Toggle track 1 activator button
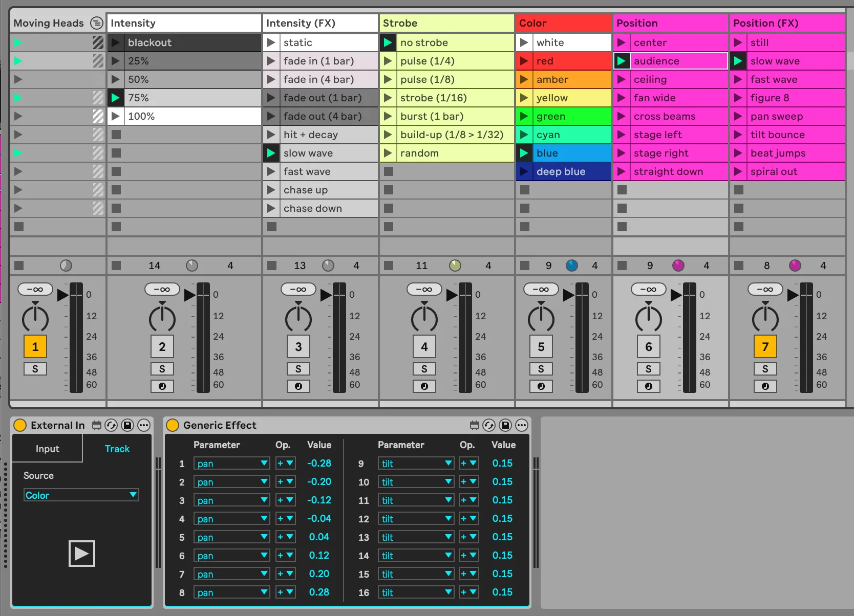854x616 pixels. pyautogui.click(x=35, y=347)
